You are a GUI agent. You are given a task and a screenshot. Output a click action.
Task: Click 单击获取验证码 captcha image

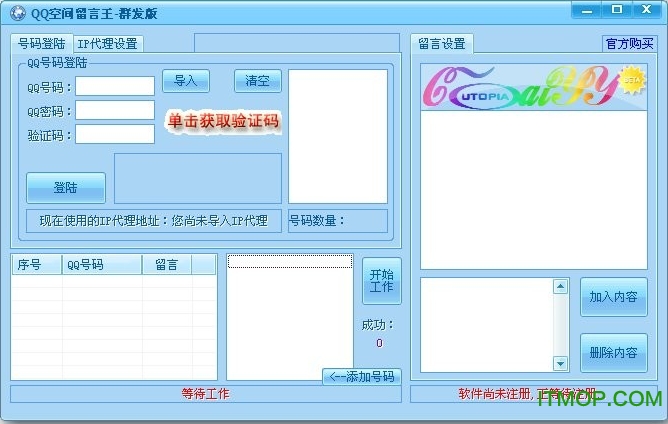[223, 121]
